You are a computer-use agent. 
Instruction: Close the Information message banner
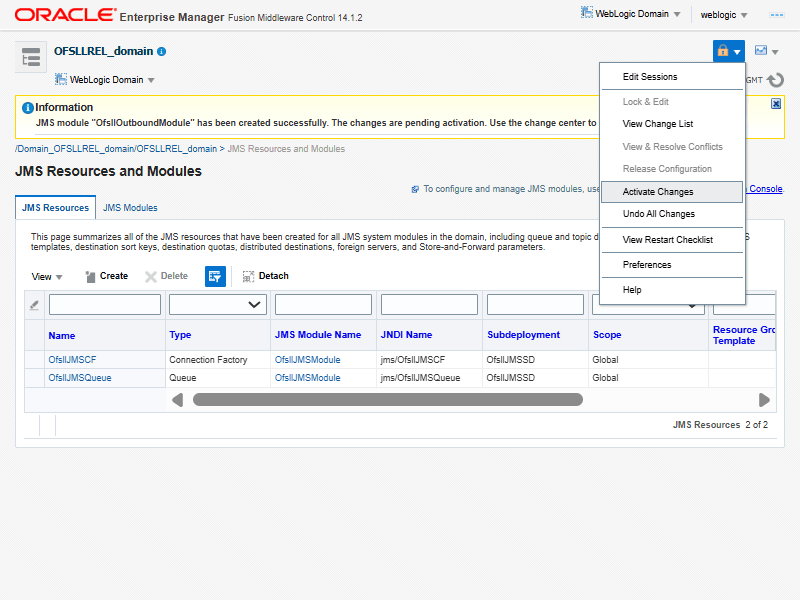(776, 104)
